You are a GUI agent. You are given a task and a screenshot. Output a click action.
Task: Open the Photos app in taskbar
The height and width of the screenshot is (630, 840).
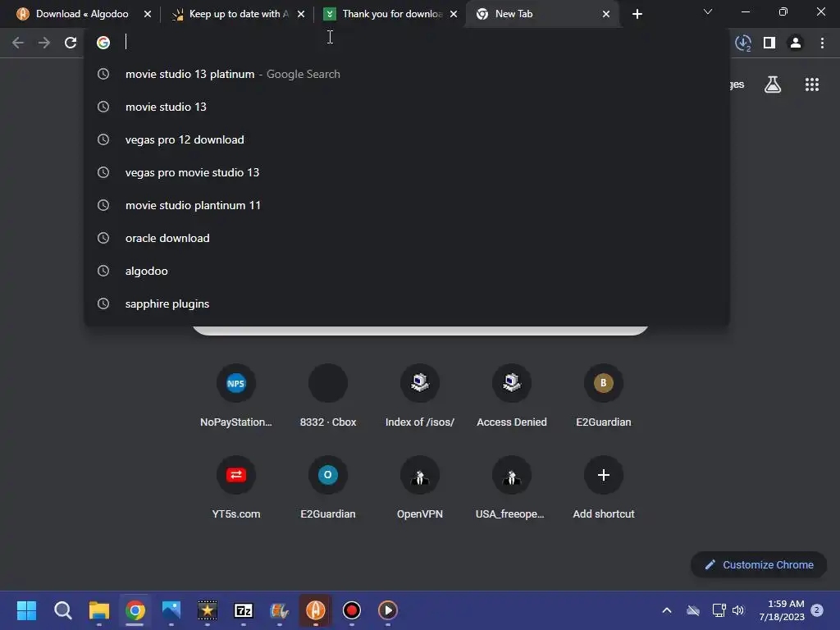171,610
